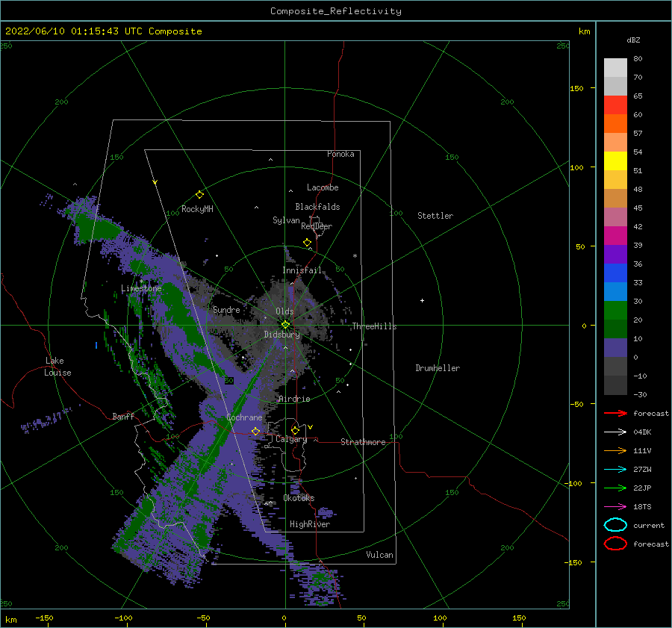
Task: Click the red forecast ellipse icon
Action: 615,544
